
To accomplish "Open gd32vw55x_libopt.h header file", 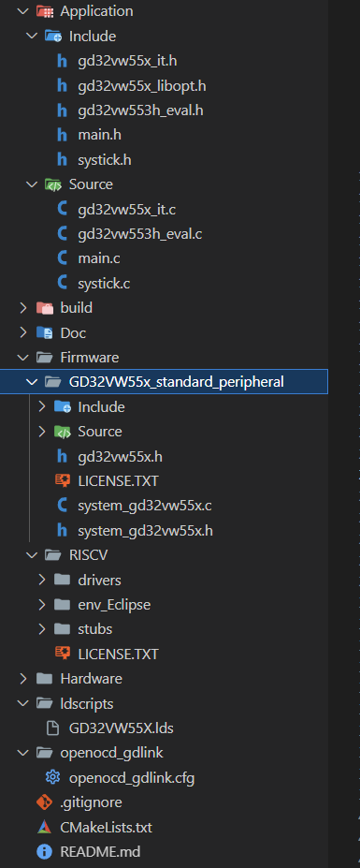I will (142, 86).
